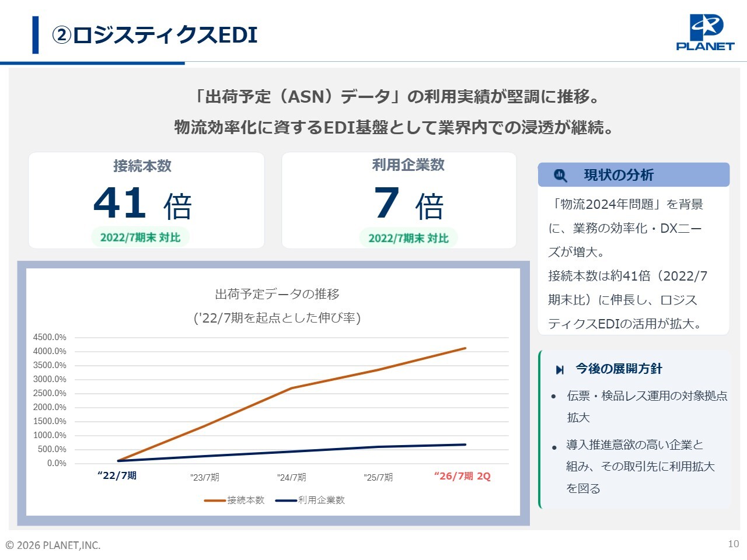The width and height of the screenshot is (747, 560).
Task: Click the “26/7期 2Q axis label in red
Action: [462, 476]
